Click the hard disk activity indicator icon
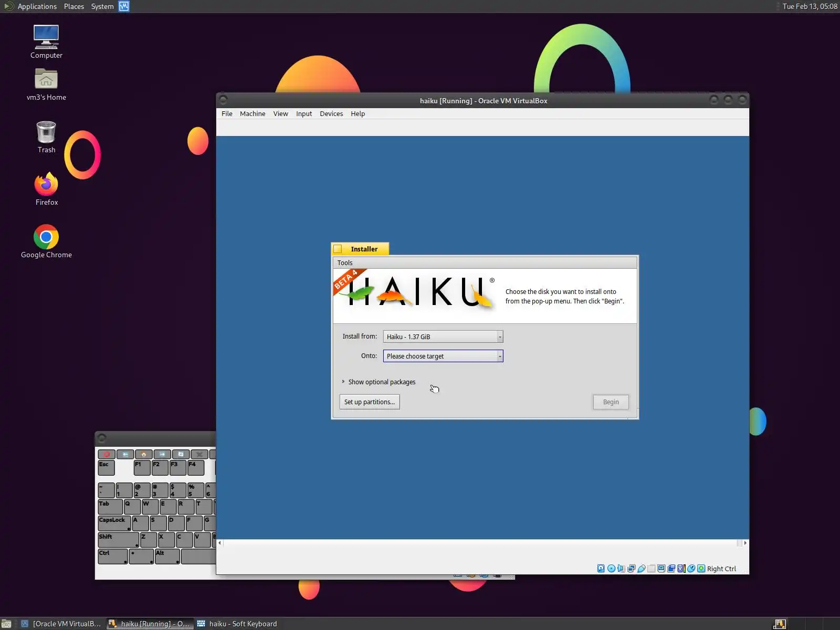The width and height of the screenshot is (840, 630). click(601, 569)
